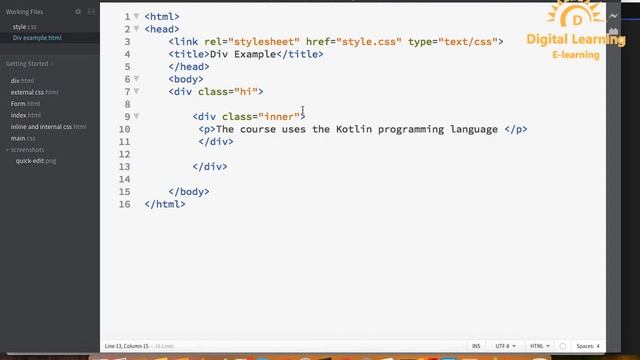Click the title text Div Example
The image size is (640, 360).
pos(243,54)
